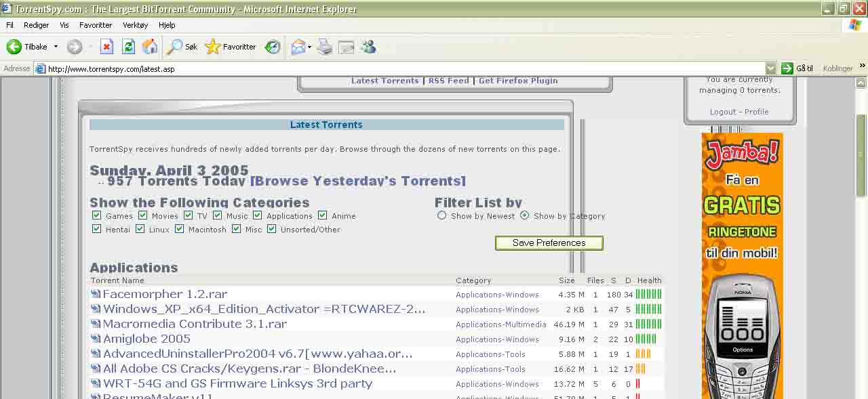This screenshot has height=399, width=868.
Task: Toggle the Games category checkbox
Action: pyautogui.click(x=97, y=215)
